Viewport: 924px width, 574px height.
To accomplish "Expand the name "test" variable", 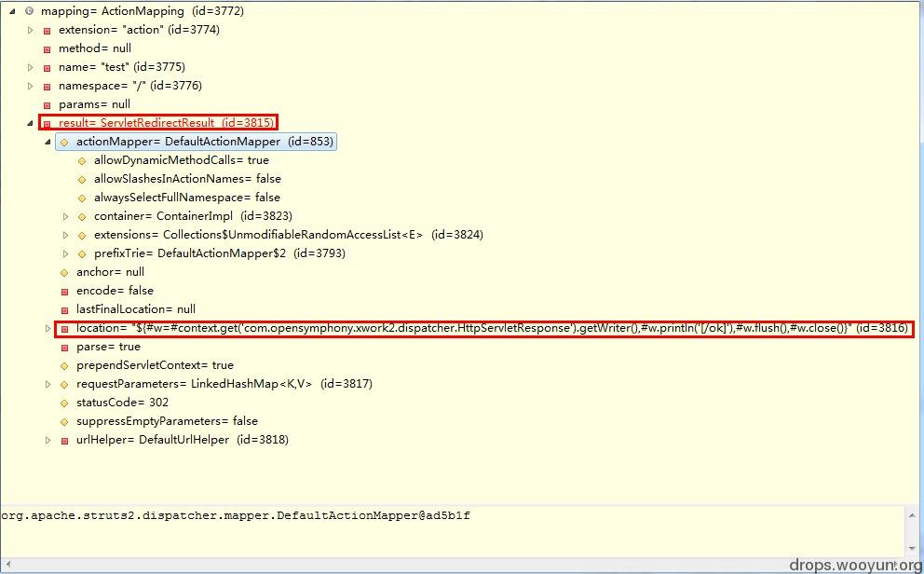I will [x=31, y=67].
